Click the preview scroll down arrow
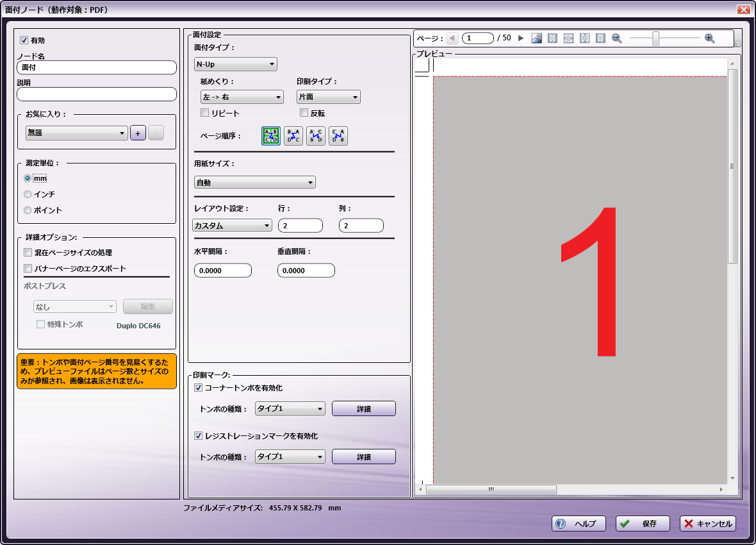 (732, 478)
